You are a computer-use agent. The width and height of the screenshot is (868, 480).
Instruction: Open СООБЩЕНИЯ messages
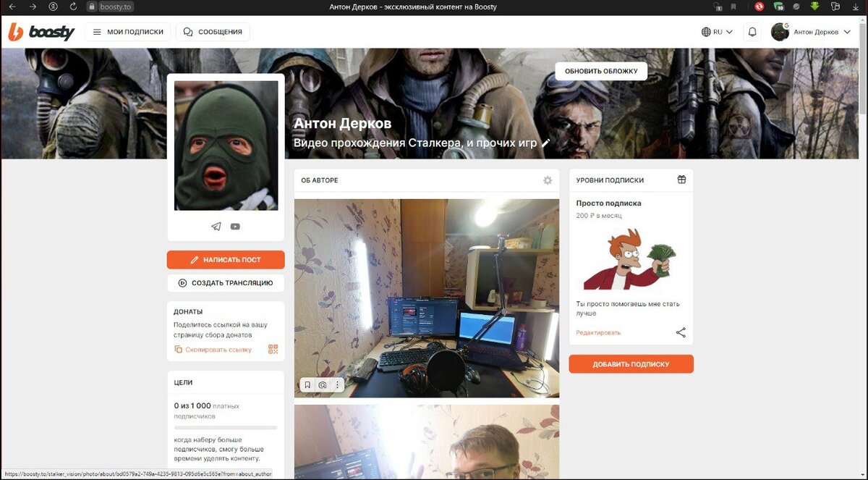213,32
